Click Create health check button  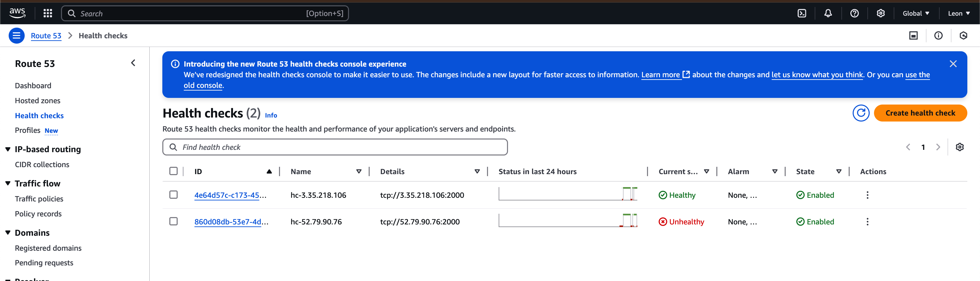[920, 113]
